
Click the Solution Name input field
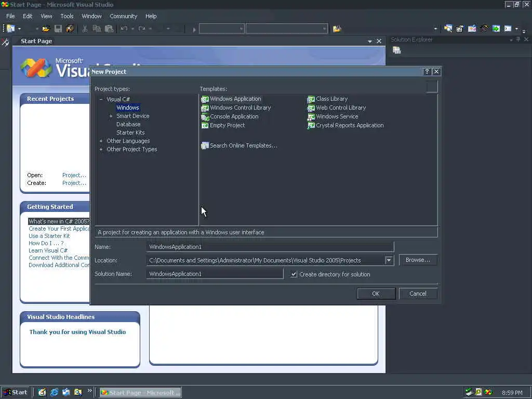[215, 274]
